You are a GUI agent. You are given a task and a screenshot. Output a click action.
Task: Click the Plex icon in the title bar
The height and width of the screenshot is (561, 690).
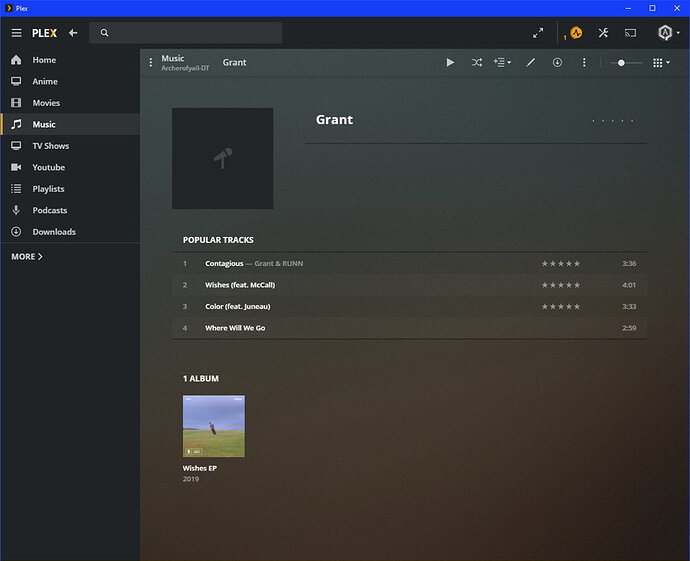pos(8,8)
